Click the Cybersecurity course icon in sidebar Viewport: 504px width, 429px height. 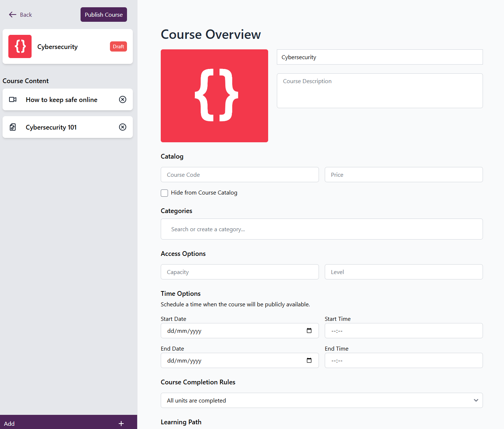click(x=20, y=46)
